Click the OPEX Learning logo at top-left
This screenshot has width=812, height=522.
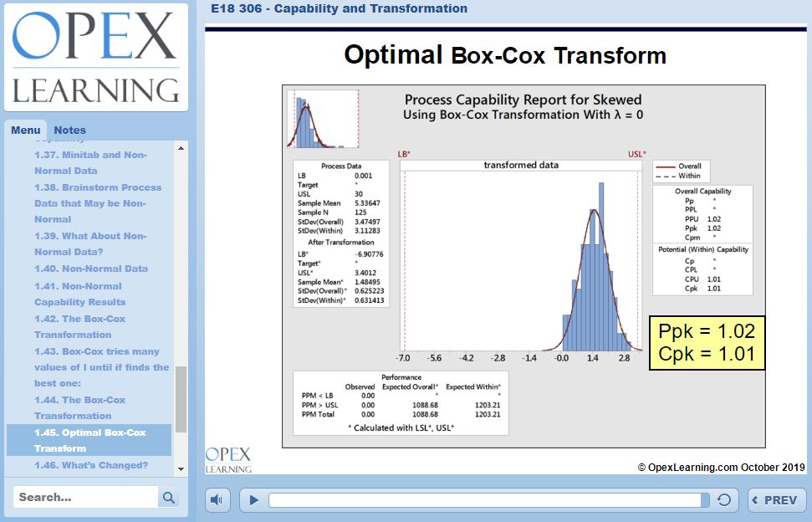pos(95,57)
